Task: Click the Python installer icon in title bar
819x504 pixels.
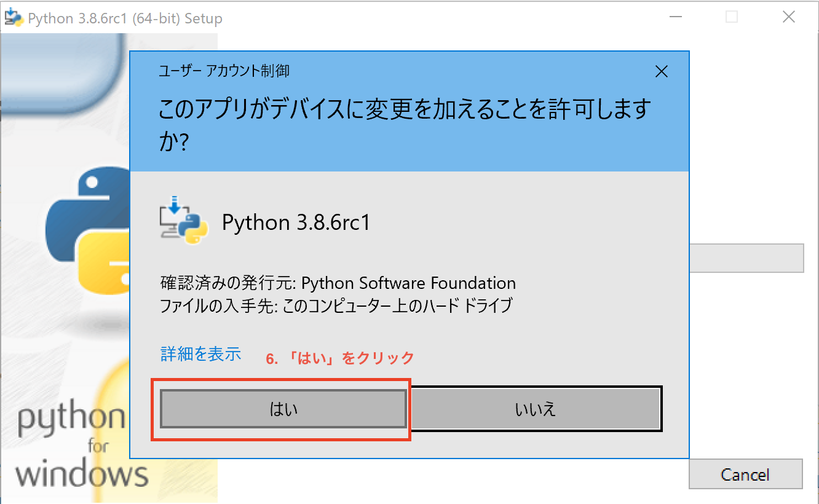Action: pos(14,18)
